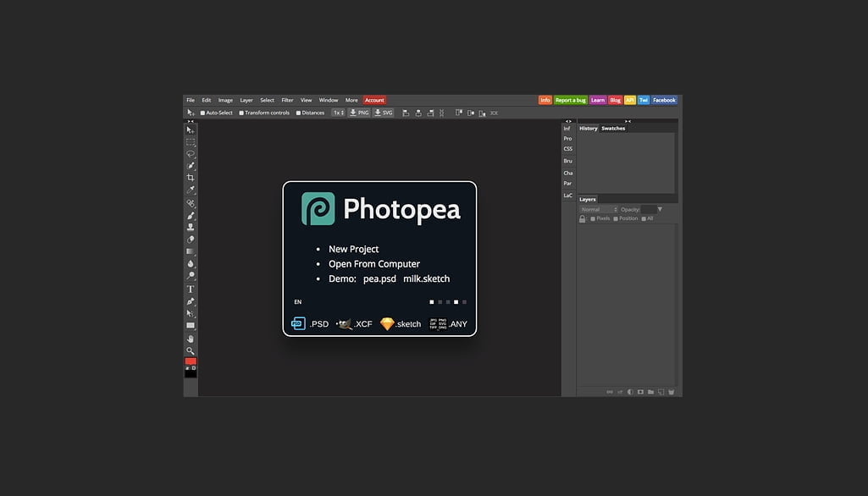Click the red foreground color swatch

191,361
